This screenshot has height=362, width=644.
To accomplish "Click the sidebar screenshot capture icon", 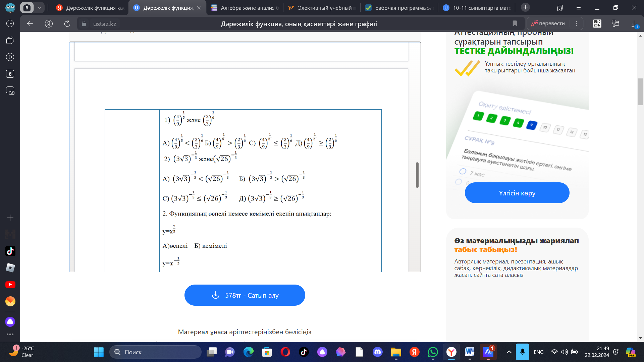I will [x=10, y=91].
